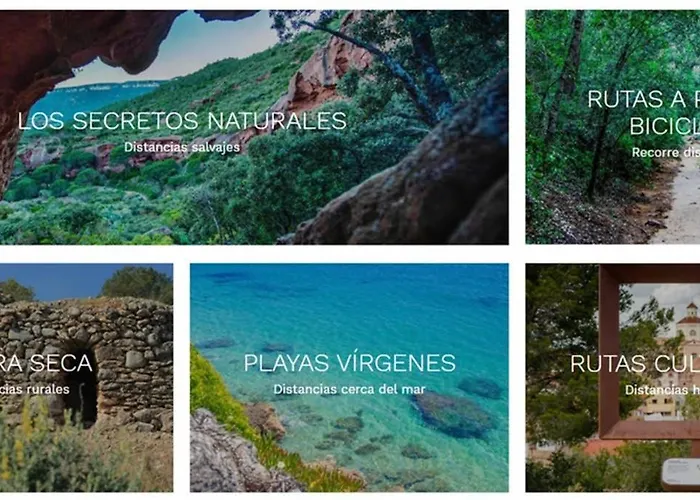Screen dimensions: 700x500
Task: Open the stone hut 'SECA' tile
Action: tap(86, 378)
